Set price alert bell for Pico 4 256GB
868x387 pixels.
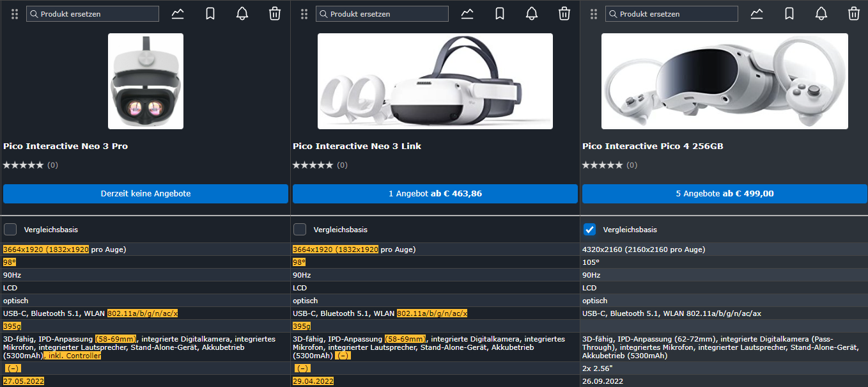pyautogui.click(x=821, y=13)
